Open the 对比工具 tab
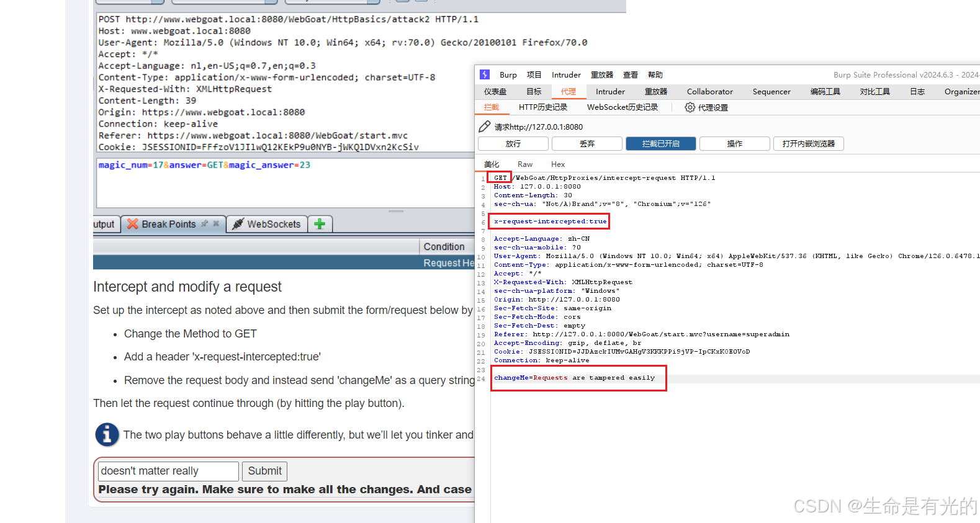 point(874,91)
